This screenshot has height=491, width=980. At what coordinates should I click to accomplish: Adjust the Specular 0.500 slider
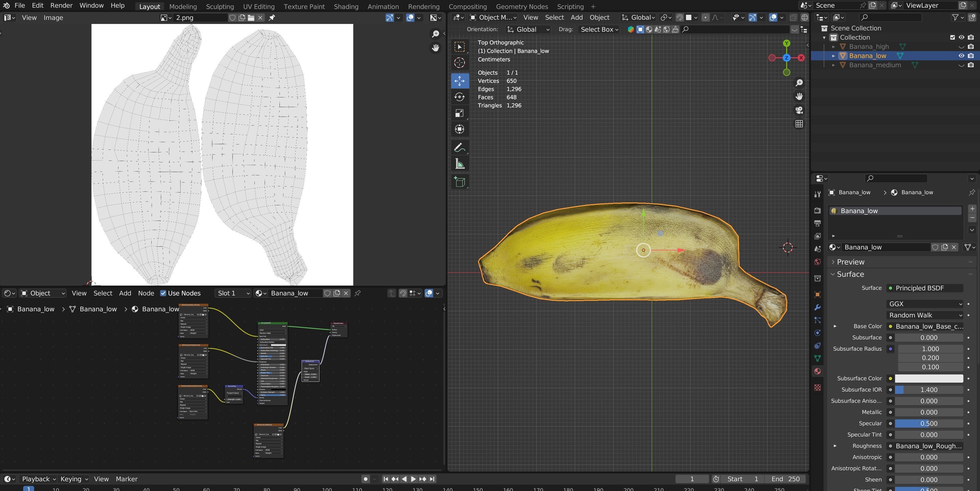[929, 424]
